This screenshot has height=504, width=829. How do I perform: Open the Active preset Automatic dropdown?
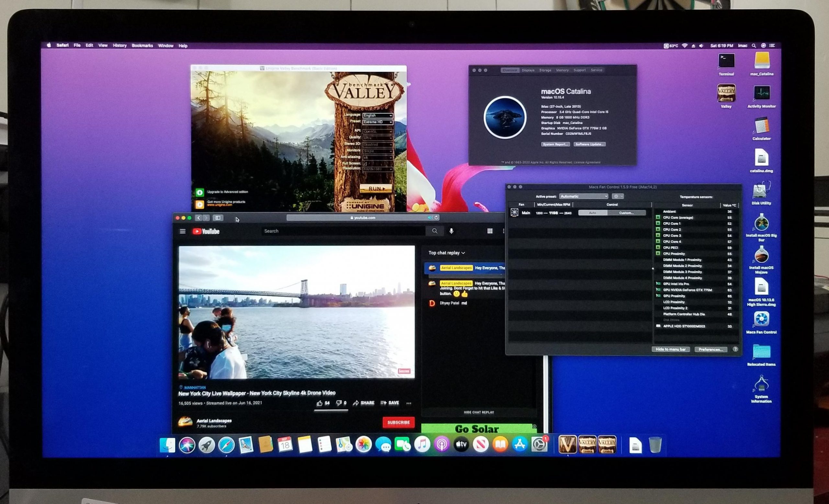point(584,196)
